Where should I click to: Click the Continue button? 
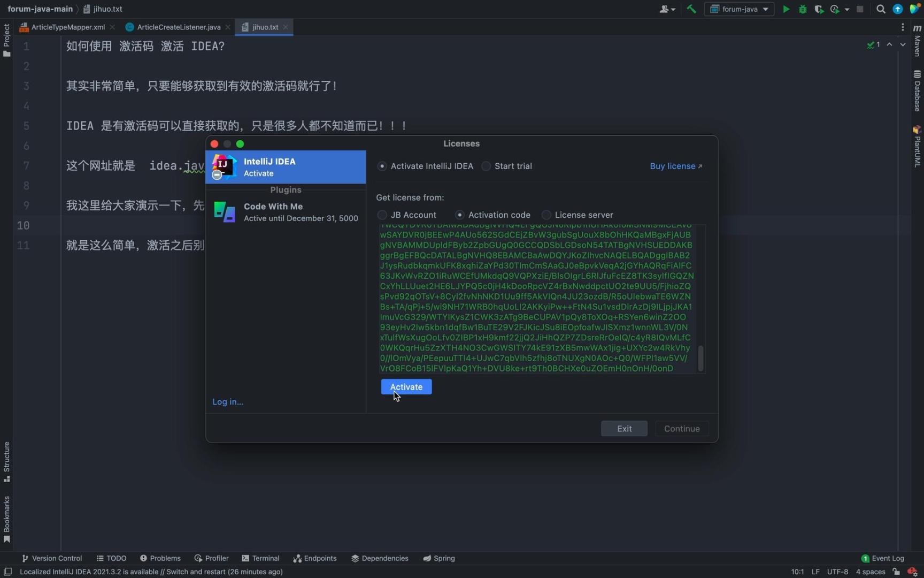coord(682,429)
